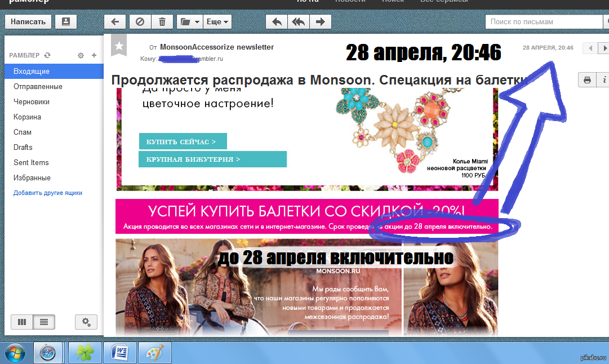Select the Спам folder
The height and width of the screenshot is (364, 609).
point(23,132)
